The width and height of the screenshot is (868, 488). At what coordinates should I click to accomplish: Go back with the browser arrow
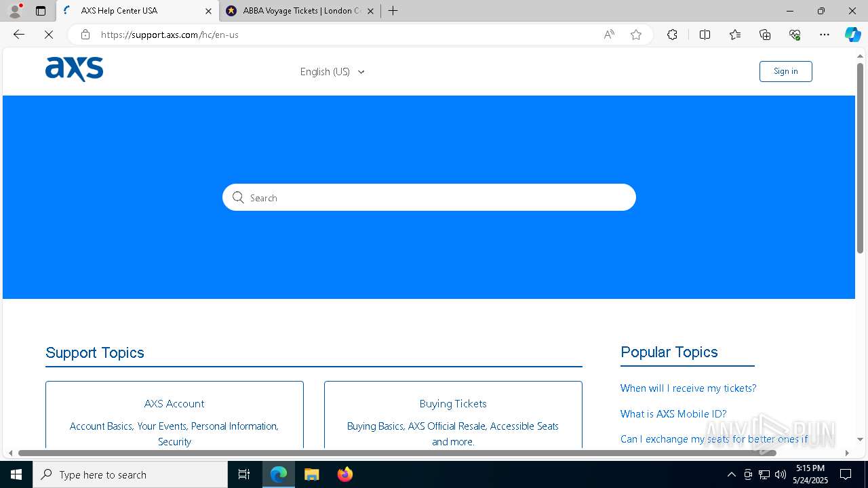point(19,35)
